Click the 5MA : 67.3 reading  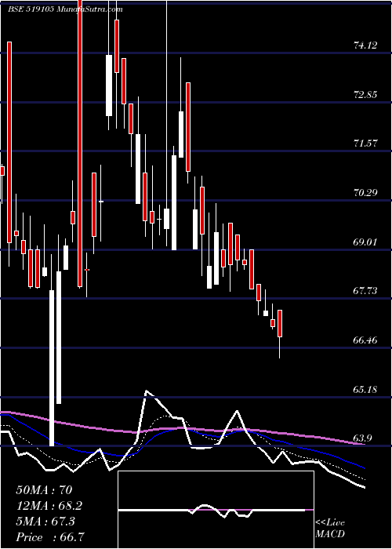click(45, 522)
